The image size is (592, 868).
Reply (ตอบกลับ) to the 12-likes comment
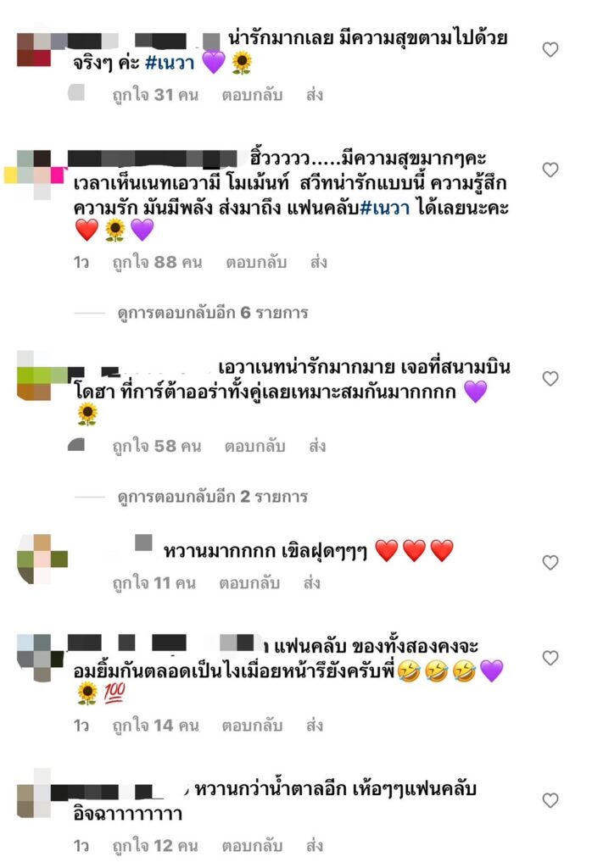(252, 846)
